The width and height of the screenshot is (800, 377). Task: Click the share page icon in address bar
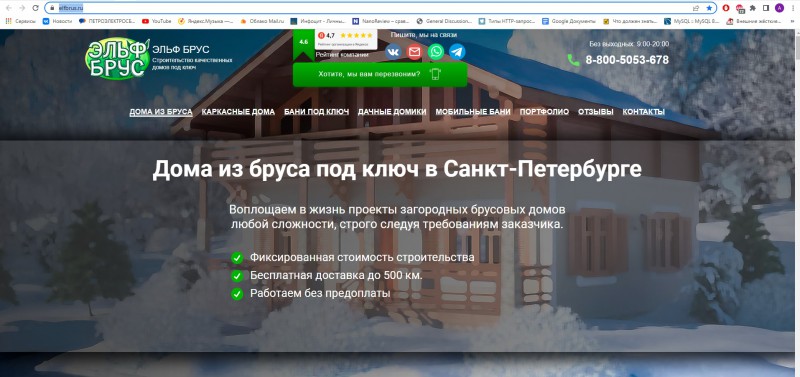[x=696, y=8]
